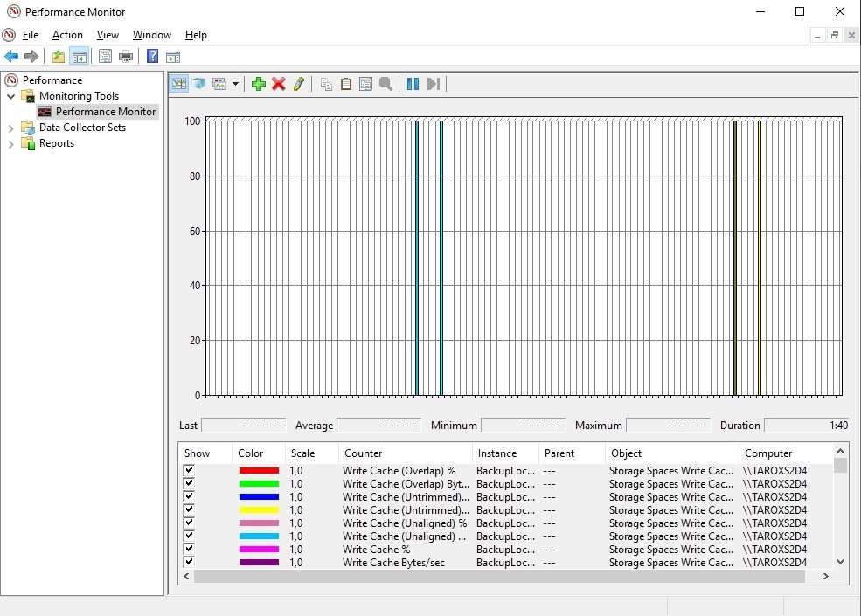Freeze display with the pause icon

413,84
